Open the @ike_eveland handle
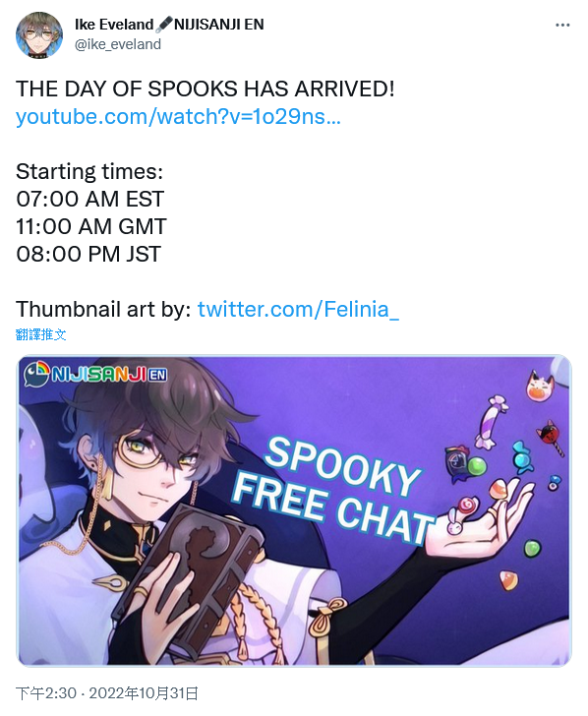 118,44
